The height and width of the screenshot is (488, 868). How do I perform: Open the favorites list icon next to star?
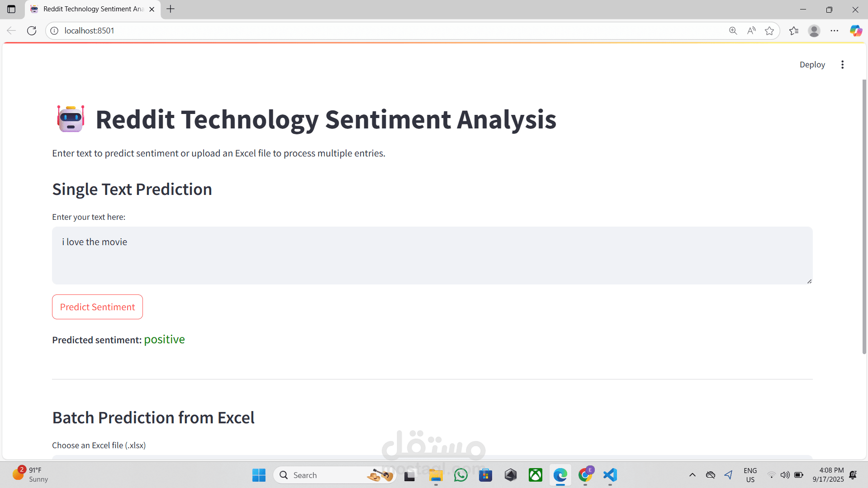click(x=794, y=30)
